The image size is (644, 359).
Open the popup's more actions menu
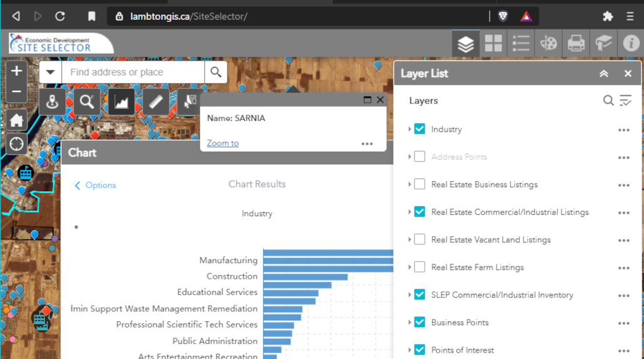click(367, 143)
